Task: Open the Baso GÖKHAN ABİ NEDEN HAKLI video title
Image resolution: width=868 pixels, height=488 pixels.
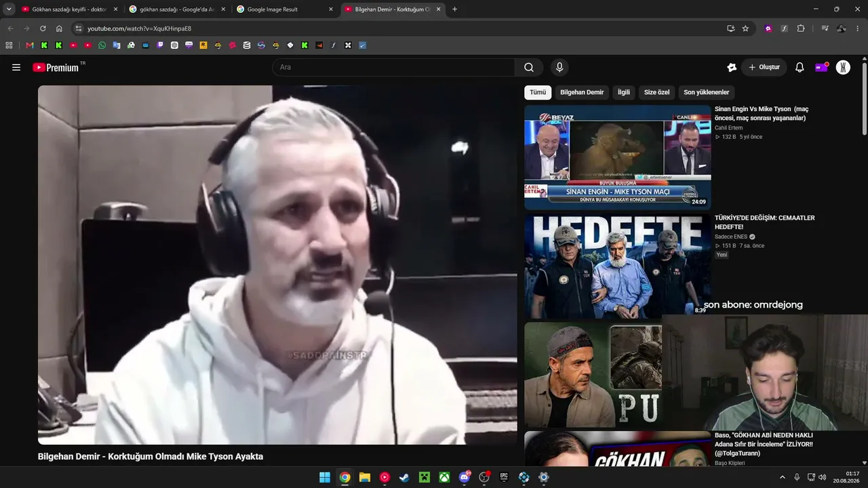Action: point(764,444)
